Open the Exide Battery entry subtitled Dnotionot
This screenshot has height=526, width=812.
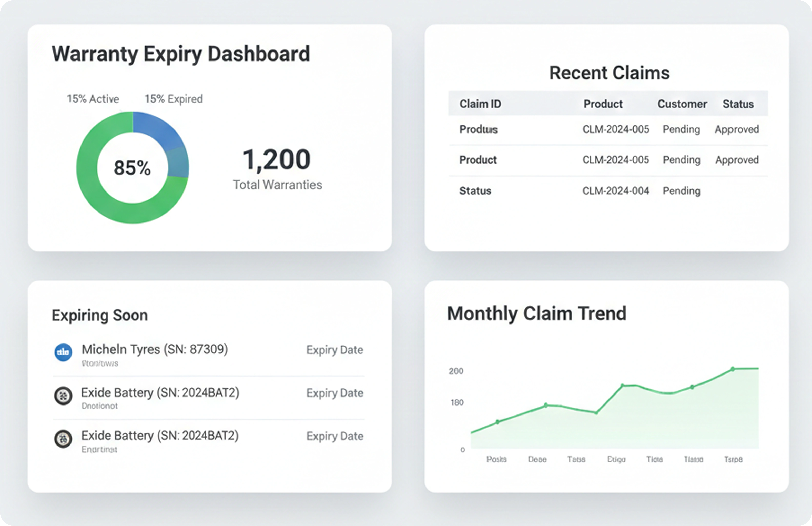click(209, 398)
